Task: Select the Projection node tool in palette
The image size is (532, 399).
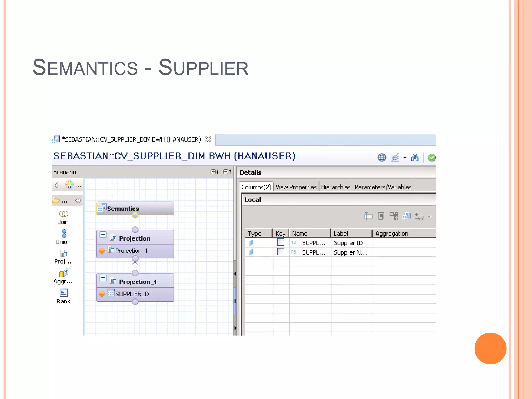Action: 63,257
